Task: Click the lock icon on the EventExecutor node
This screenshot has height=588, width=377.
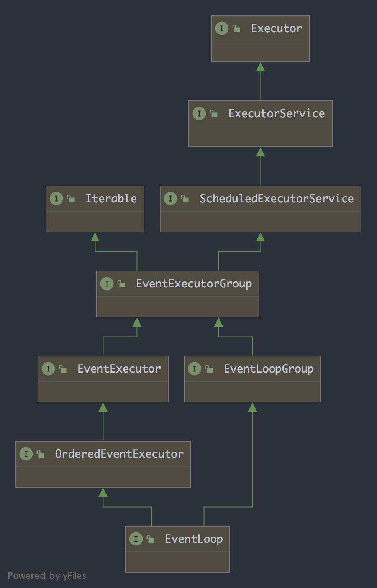Action: tap(63, 369)
